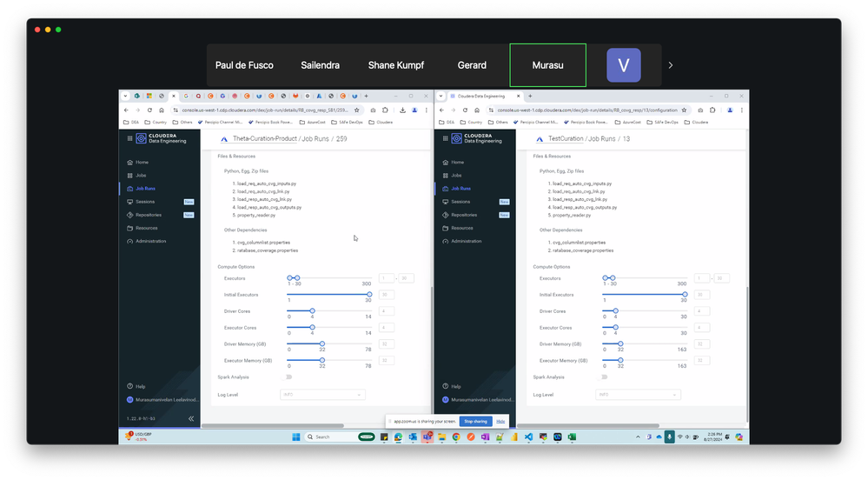Screen dimensions: 868x480
Task: Open Repositories in the right window sidebar
Action: [x=464, y=215]
